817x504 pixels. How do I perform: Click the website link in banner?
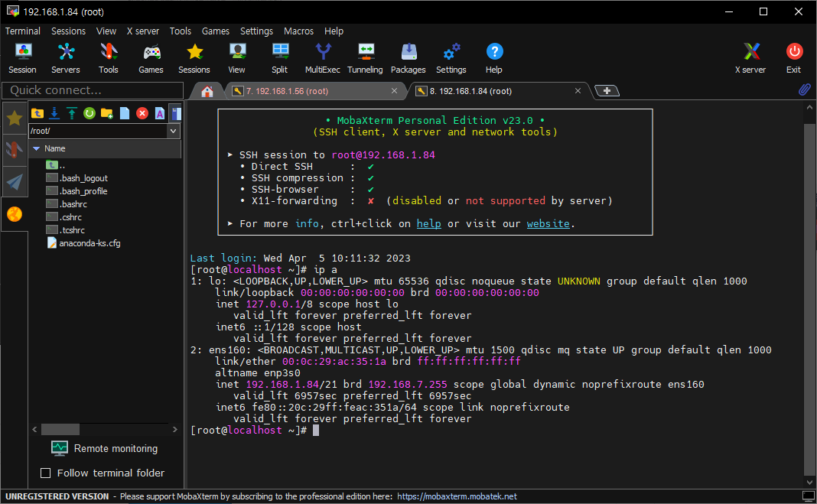click(548, 223)
